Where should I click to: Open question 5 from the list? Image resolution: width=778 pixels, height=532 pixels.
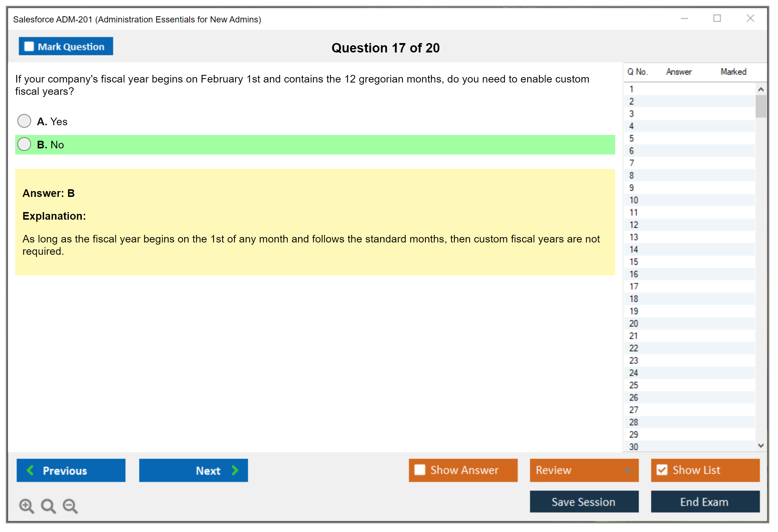(631, 139)
